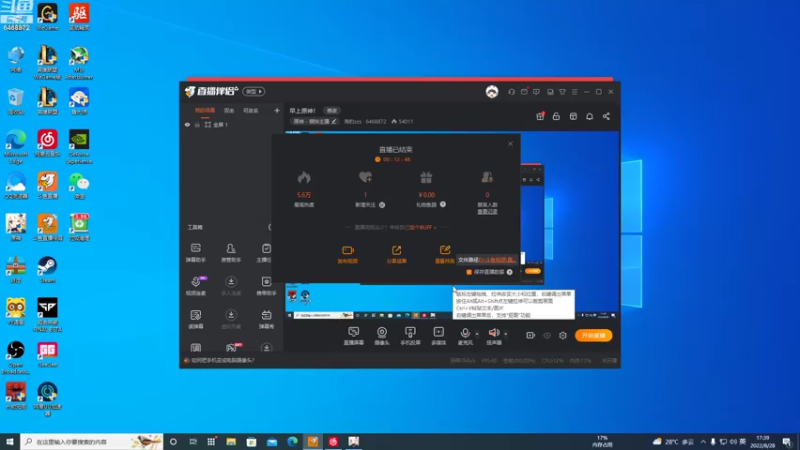Open 房管助手 tool in toolbox
800x450 pixels.
tap(231, 253)
